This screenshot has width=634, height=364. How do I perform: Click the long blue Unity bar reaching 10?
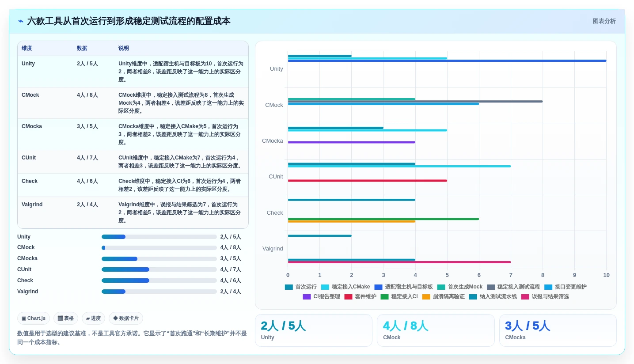[447, 61]
